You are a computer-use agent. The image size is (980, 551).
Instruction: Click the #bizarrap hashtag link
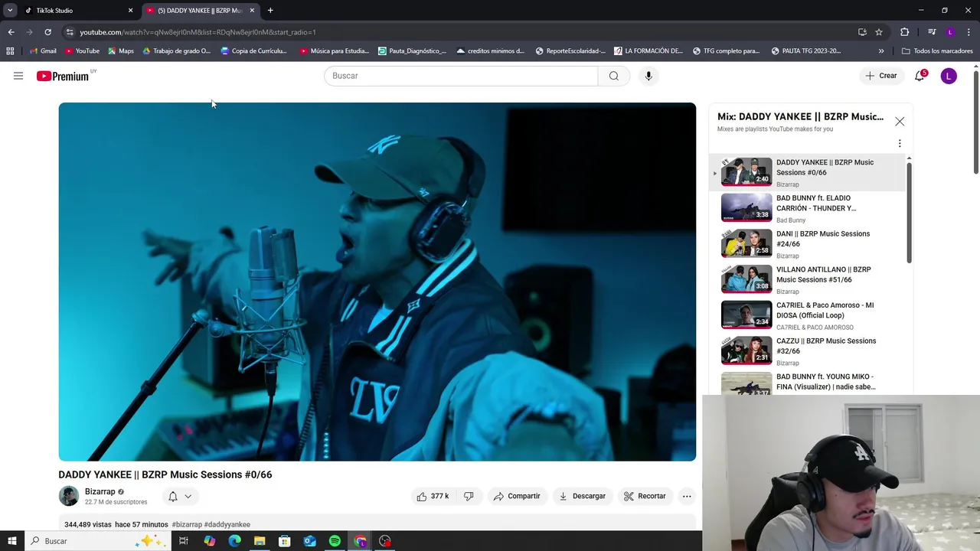click(187, 524)
